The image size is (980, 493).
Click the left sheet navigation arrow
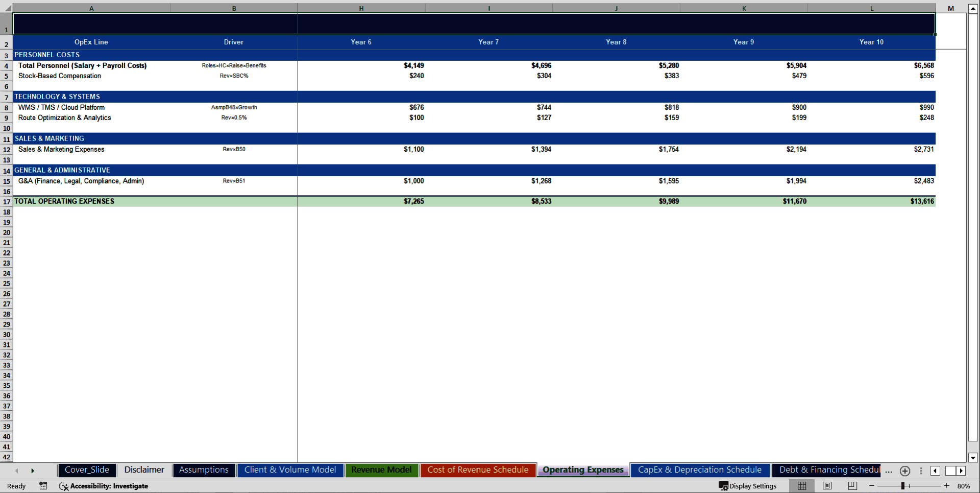coord(16,471)
